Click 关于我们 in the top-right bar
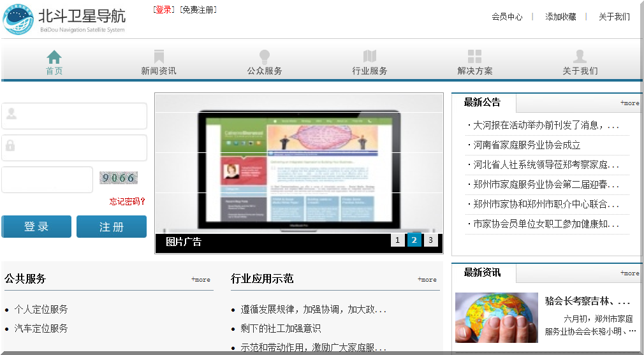Viewport: 644px width, 355px height. pyautogui.click(x=614, y=17)
